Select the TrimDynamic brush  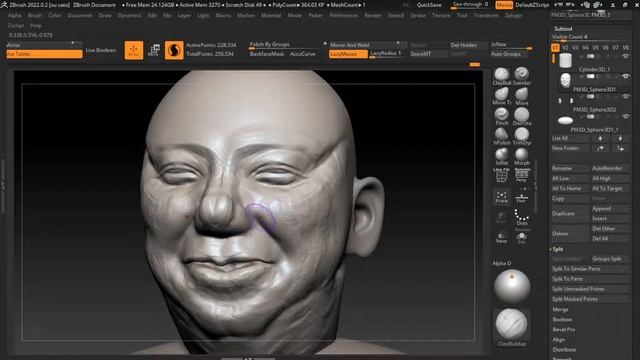pos(521,136)
